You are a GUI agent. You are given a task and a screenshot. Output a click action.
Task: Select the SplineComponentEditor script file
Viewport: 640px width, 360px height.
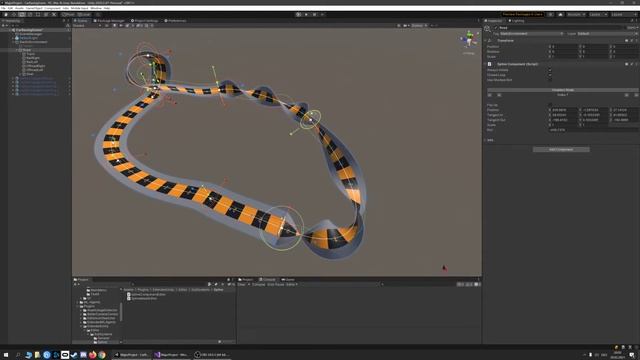146,294
